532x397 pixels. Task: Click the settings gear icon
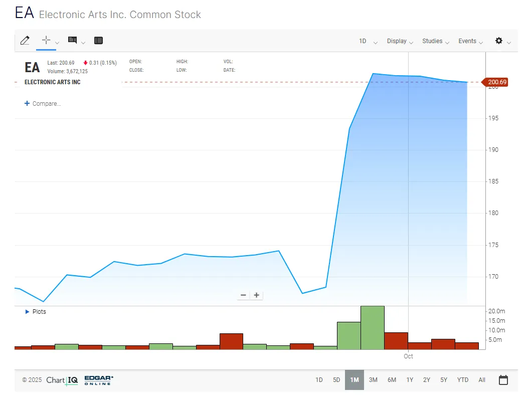pos(499,41)
